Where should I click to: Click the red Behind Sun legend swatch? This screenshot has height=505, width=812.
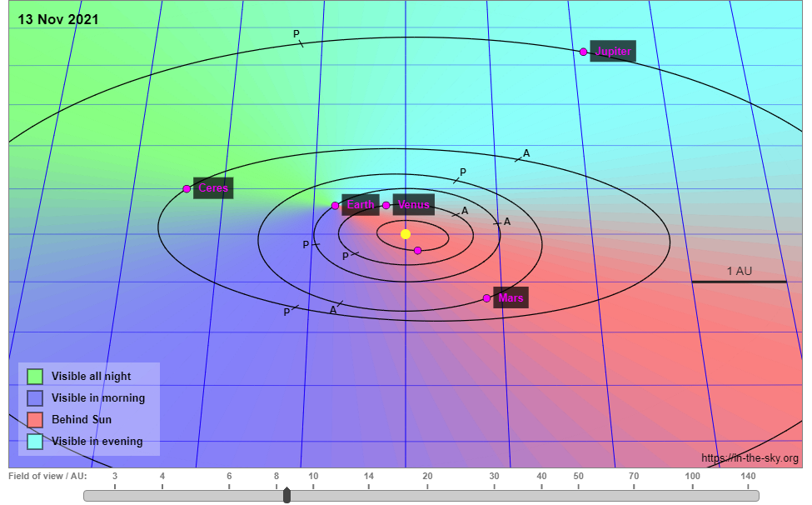[35, 420]
